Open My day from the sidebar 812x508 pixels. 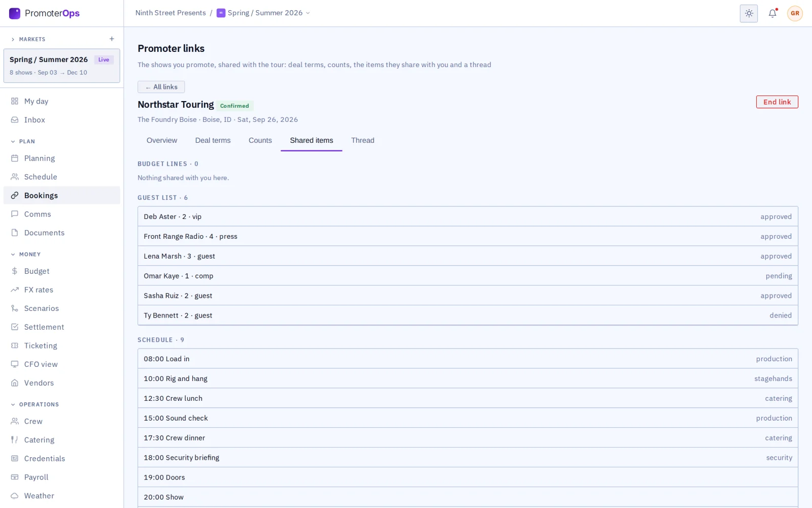pos(62,101)
